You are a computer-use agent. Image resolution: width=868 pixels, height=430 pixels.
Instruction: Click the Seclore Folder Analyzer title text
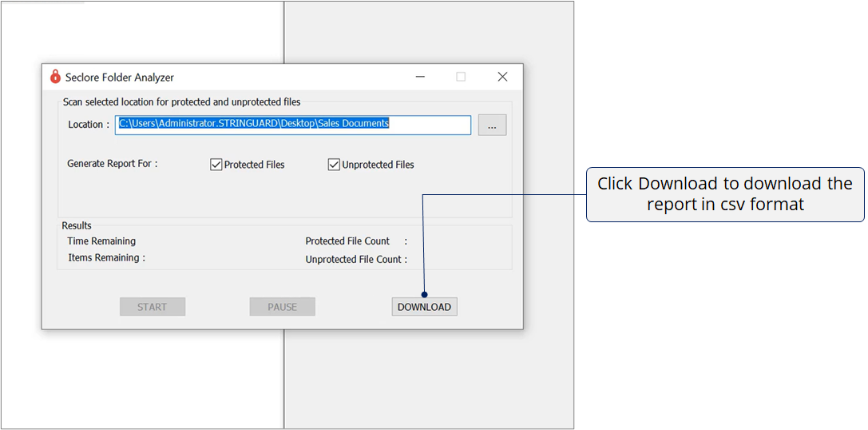[x=120, y=78]
